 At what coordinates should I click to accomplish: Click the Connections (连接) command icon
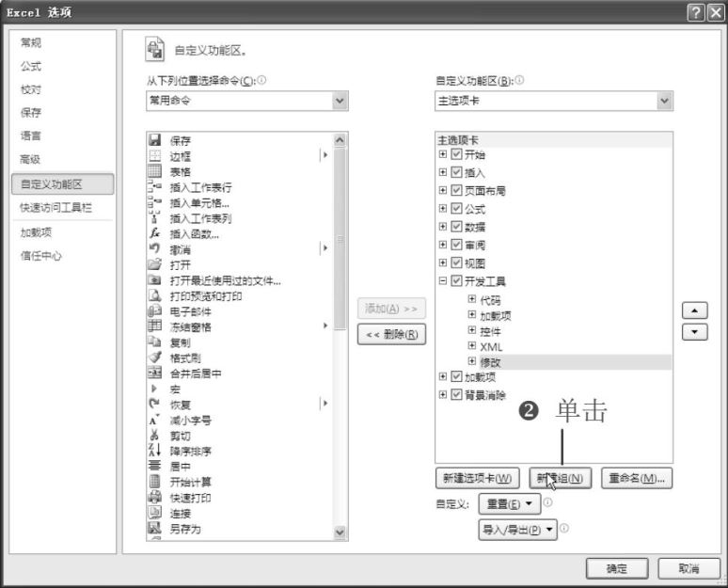[154, 513]
